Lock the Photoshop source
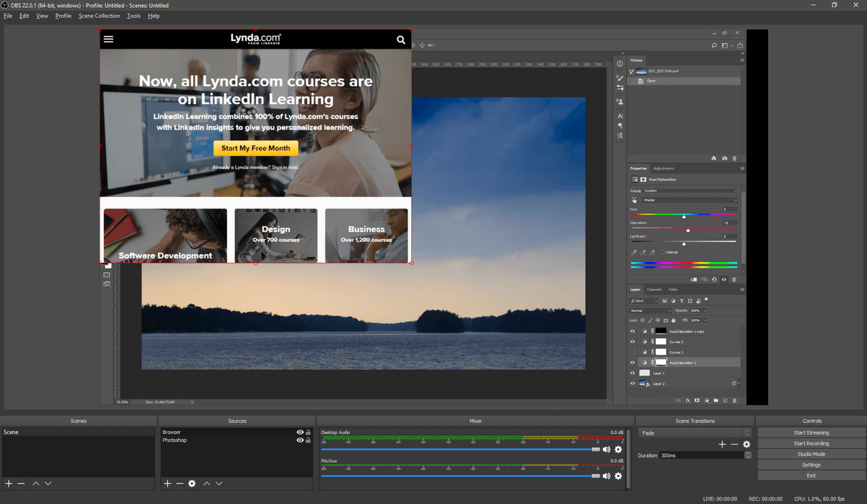This screenshot has width=867, height=504. 309,440
